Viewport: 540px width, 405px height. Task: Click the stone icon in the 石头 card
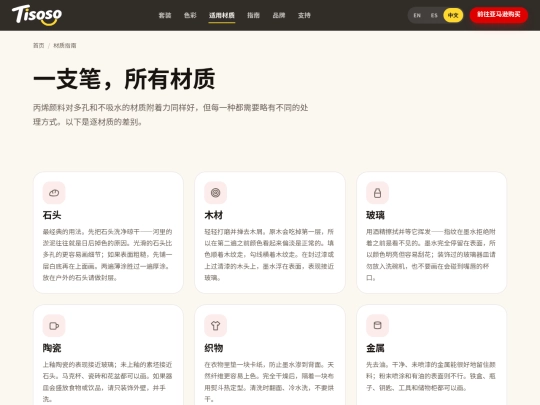54,193
